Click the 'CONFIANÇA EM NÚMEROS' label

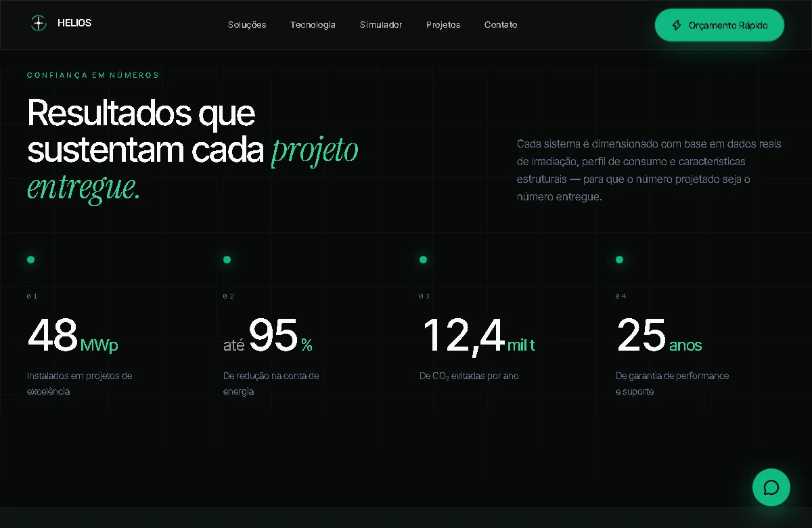93,75
